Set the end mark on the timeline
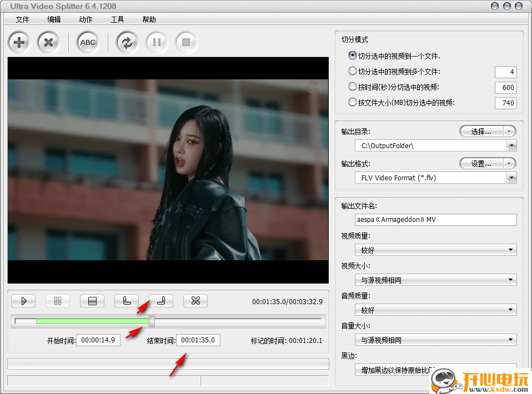The height and width of the screenshot is (394, 532). [161, 301]
